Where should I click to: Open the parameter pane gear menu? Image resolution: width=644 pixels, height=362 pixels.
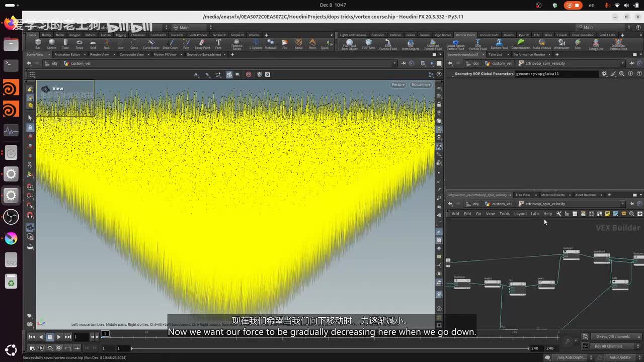(x=604, y=74)
